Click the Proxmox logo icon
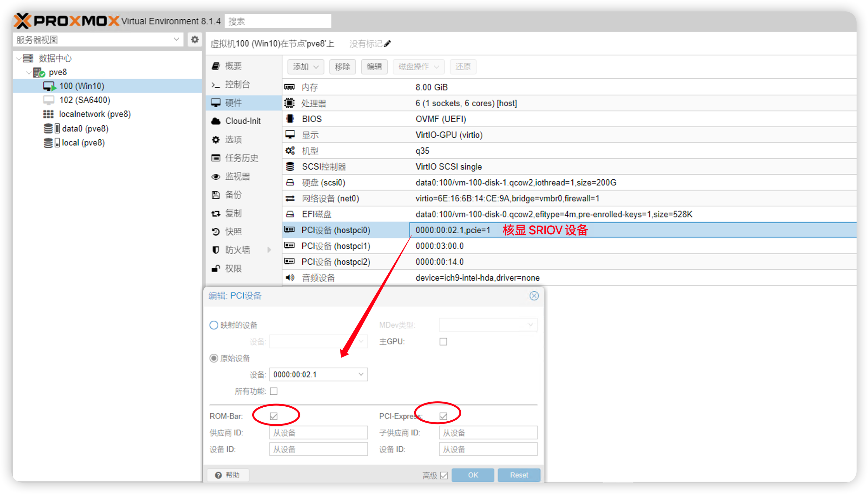This screenshot has width=868, height=494. click(x=23, y=21)
